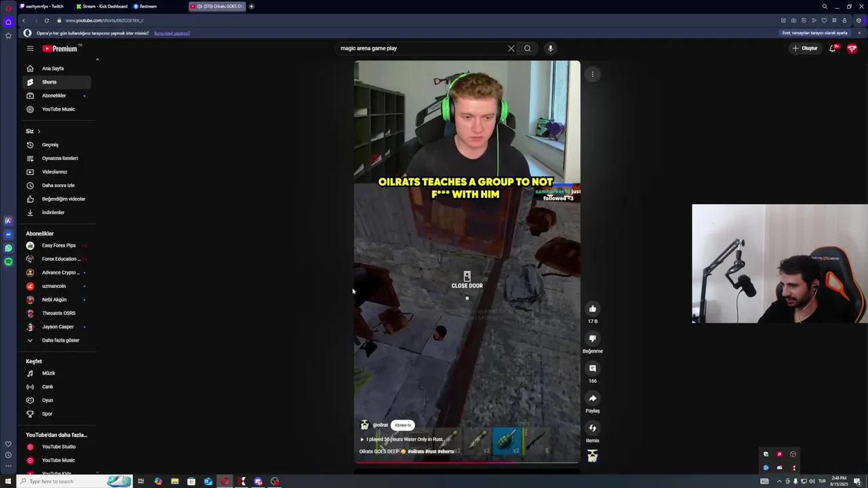Open YouTube Music in sidebar top section

click(x=57, y=109)
